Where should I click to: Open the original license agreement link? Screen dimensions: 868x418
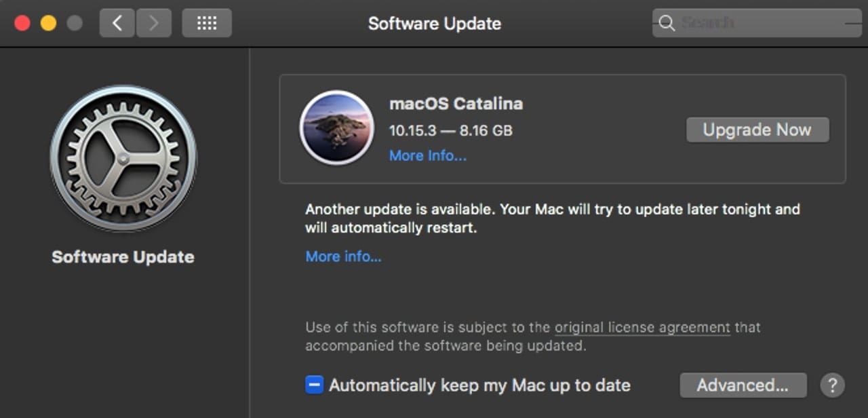click(642, 327)
